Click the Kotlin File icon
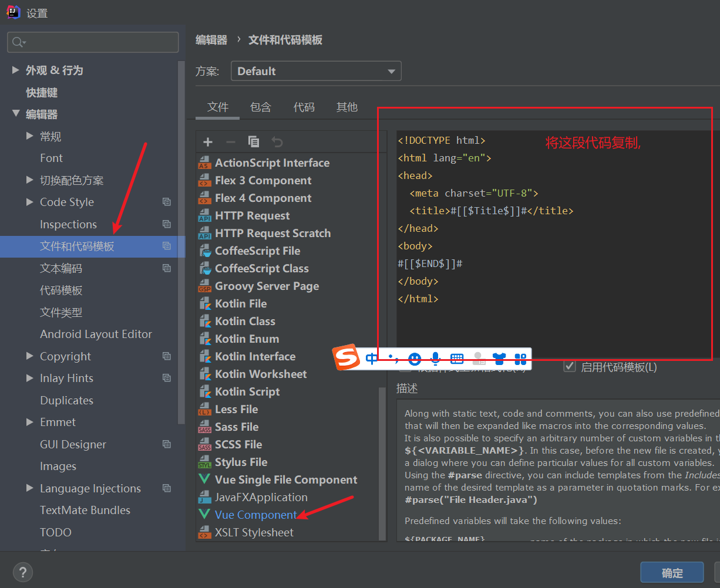The height and width of the screenshot is (588, 720). point(205,304)
